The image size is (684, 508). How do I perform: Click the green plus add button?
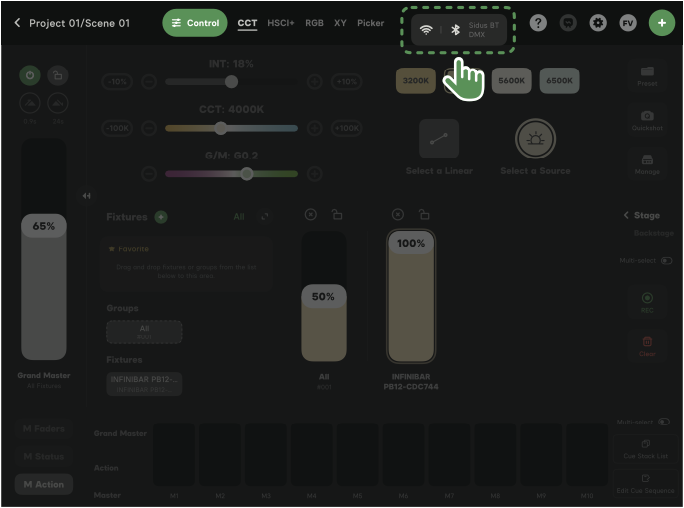tap(662, 23)
